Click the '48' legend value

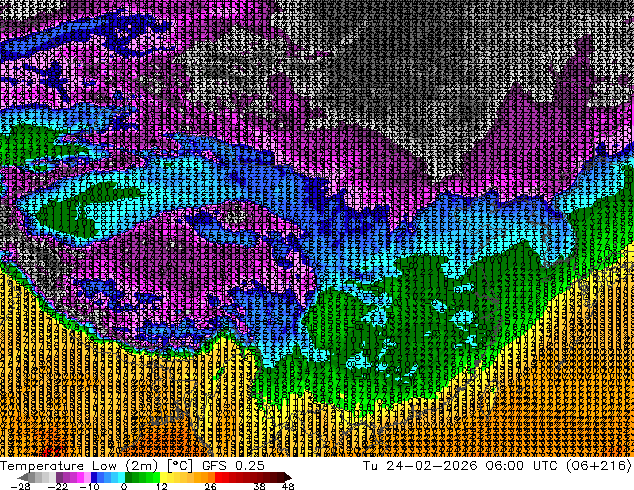pyautogui.click(x=288, y=486)
